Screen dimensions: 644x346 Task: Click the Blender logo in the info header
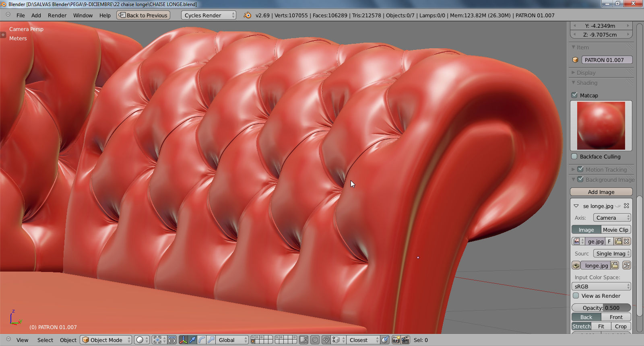248,15
